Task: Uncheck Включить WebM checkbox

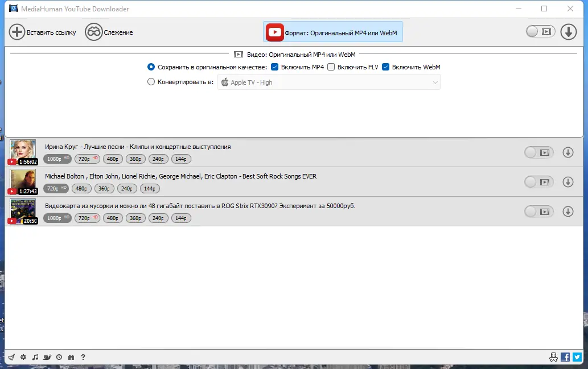Action: (385, 67)
